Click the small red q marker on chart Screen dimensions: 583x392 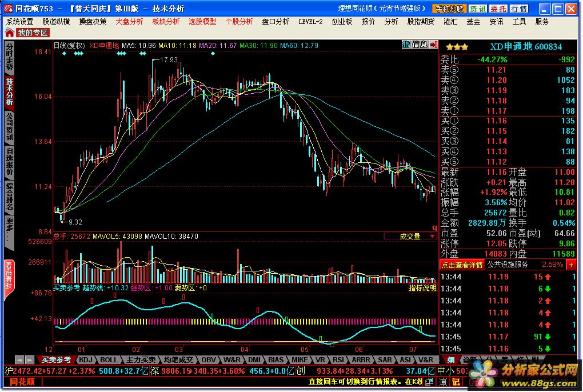(x=434, y=228)
